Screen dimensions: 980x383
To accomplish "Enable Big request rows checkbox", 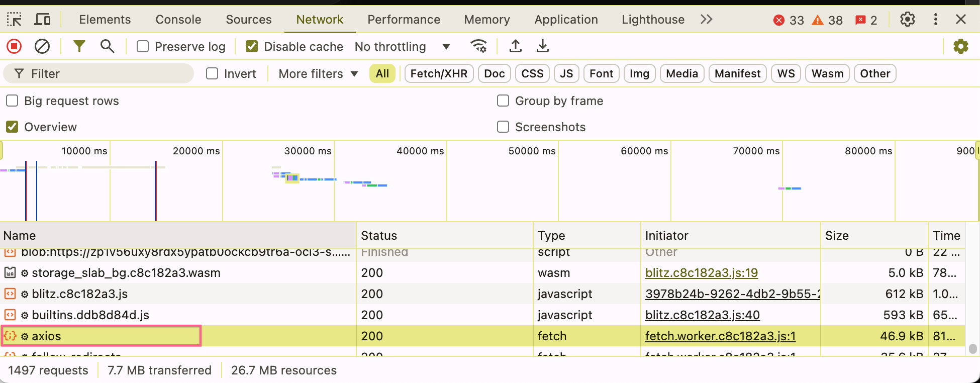I will pyautogui.click(x=13, y=101).
